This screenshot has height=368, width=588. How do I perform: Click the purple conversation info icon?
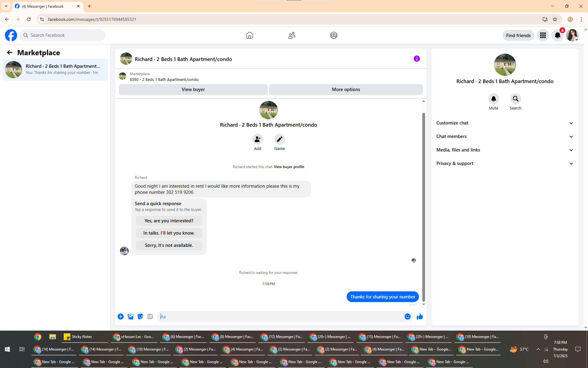(x=417, y=59)
